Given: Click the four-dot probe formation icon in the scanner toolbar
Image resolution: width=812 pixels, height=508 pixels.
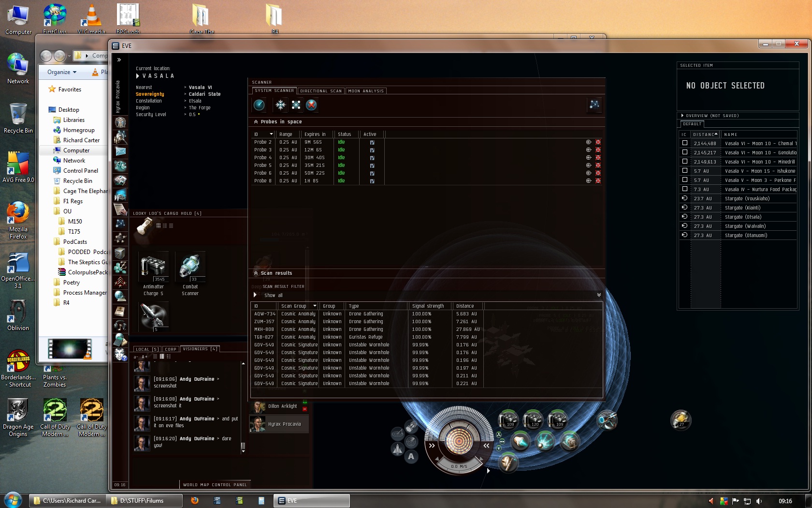Looking at the screenshot, I should (x=296, y=105).
